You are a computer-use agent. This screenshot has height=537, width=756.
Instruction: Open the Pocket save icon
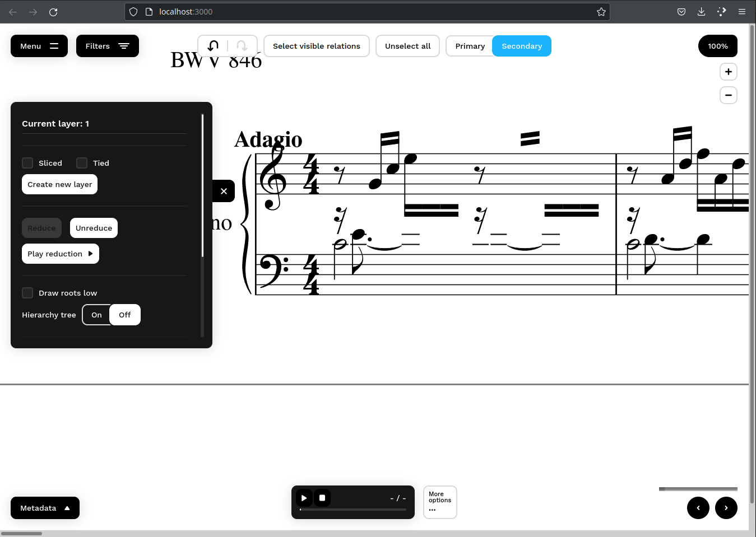[681, 12]
